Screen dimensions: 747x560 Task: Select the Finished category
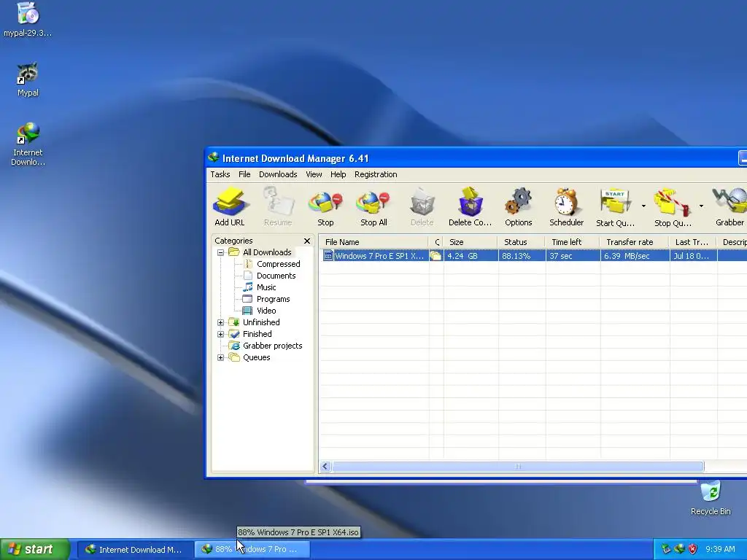click(x=258, y=334)
